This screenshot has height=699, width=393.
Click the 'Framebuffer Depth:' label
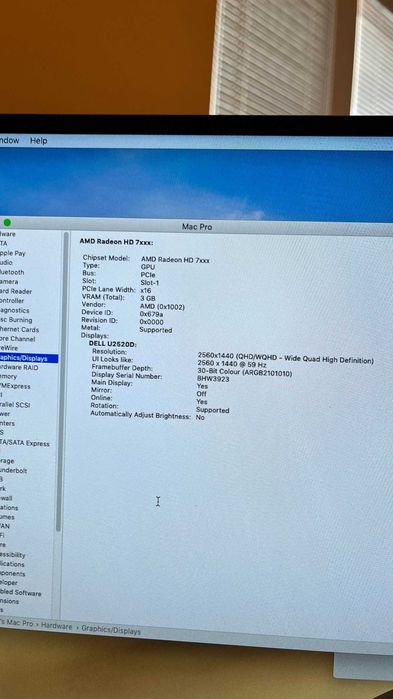tap(122, 367)
